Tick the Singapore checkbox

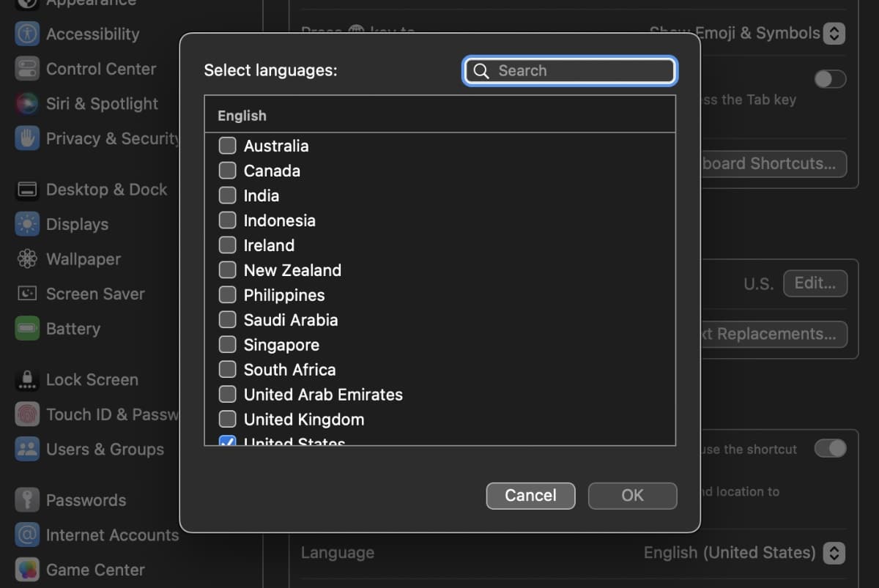tap(228, 345)
